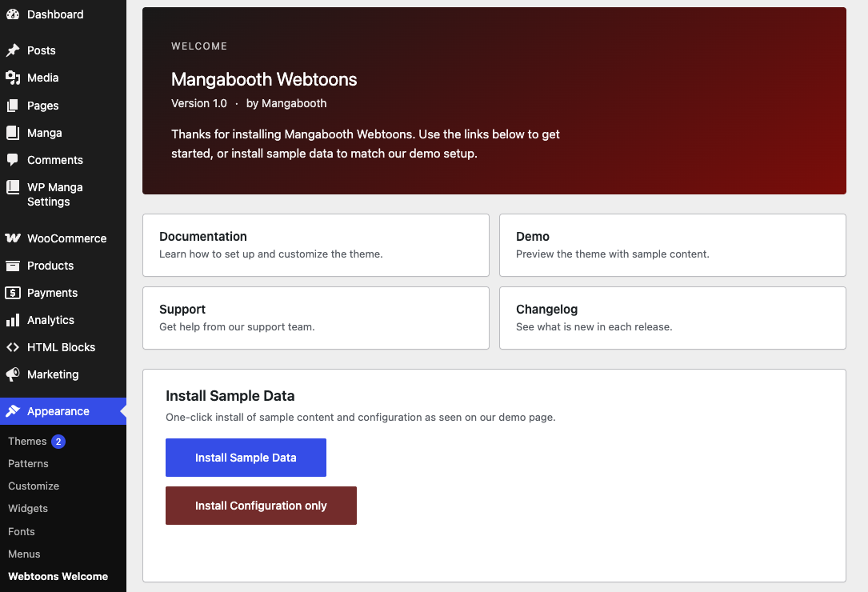868x592 pixels.
Task: Click the Posts pushpin icon
Action: (13, 50)
